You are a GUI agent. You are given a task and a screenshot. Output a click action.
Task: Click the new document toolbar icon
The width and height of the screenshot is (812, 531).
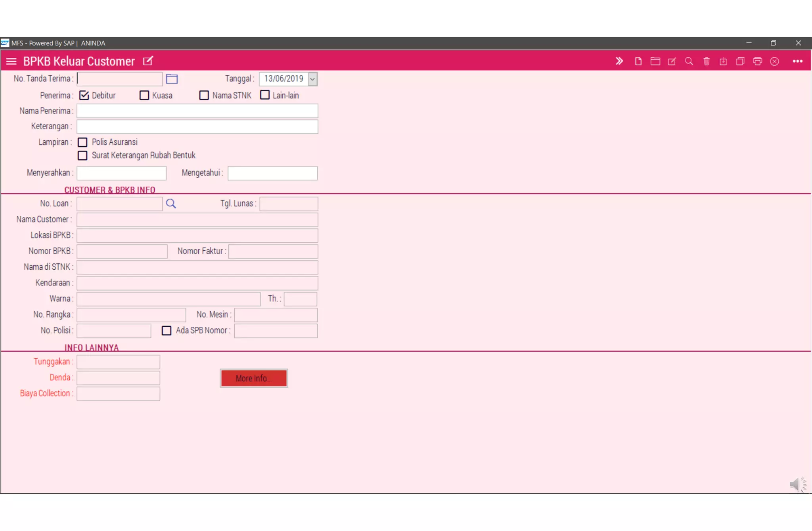[638, 61]
